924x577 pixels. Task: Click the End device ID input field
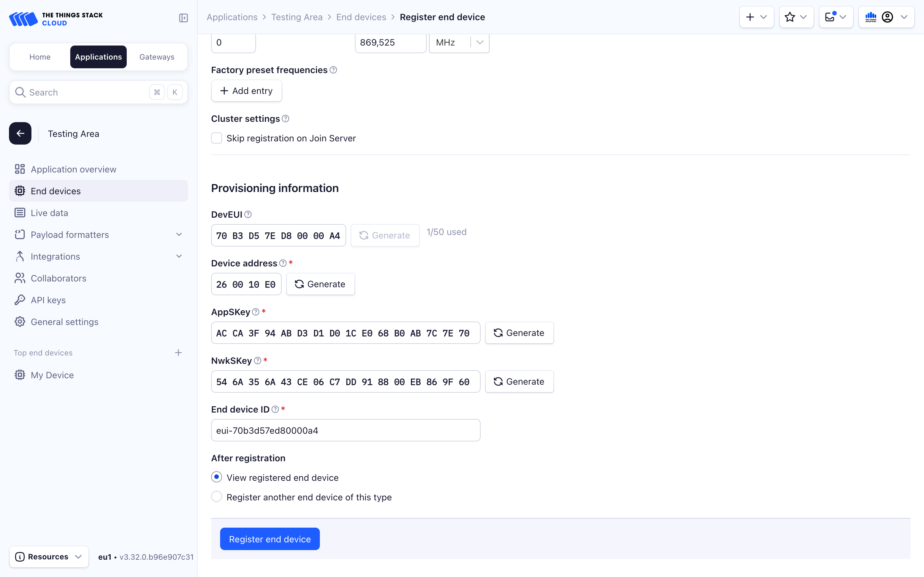(345, 431)
